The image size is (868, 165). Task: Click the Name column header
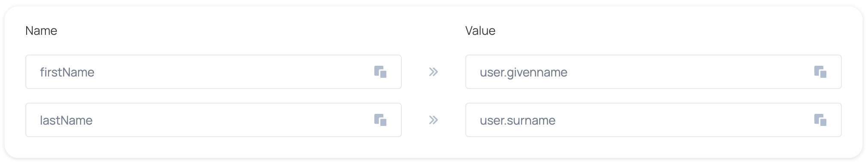pyautogui.click(x=41, y=31)
